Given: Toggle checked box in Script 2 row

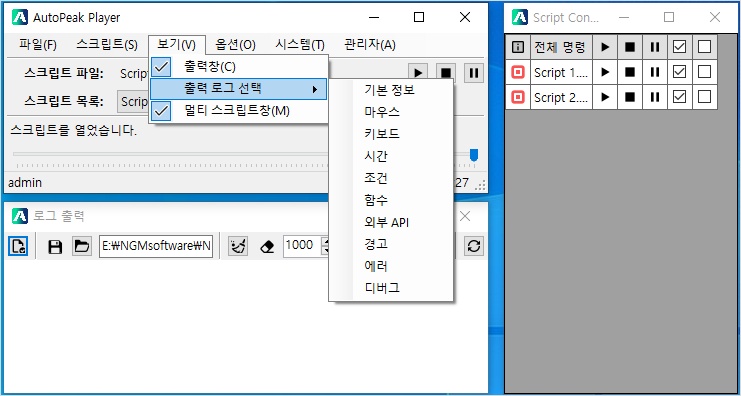Looking at the screenshot, I should pyautogui.click(x=680, y=97).
